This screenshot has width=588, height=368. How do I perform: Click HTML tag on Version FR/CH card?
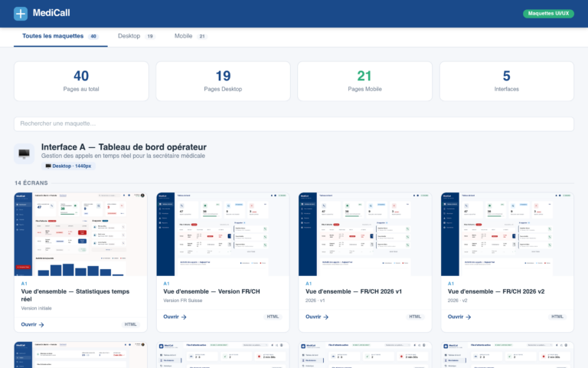point(273,317)
